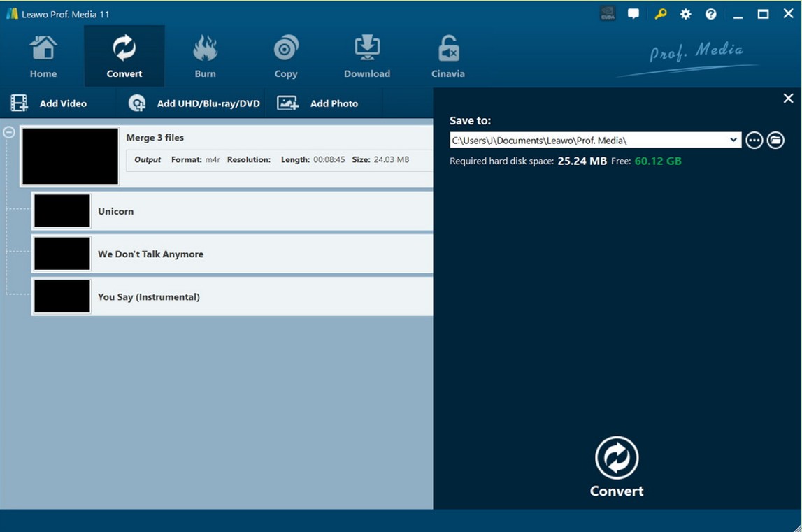Select the Unicorn file thumbnail
802x532 pixels.
pos(62,211)
